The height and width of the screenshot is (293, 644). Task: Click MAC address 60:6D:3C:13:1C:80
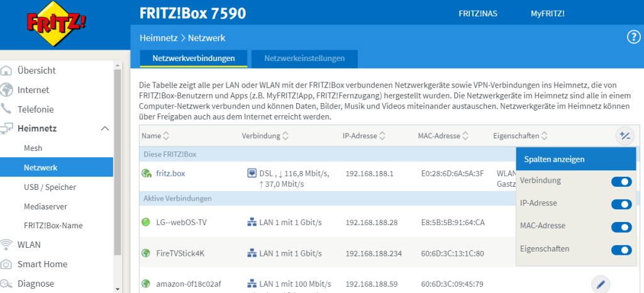coord(452,253)
